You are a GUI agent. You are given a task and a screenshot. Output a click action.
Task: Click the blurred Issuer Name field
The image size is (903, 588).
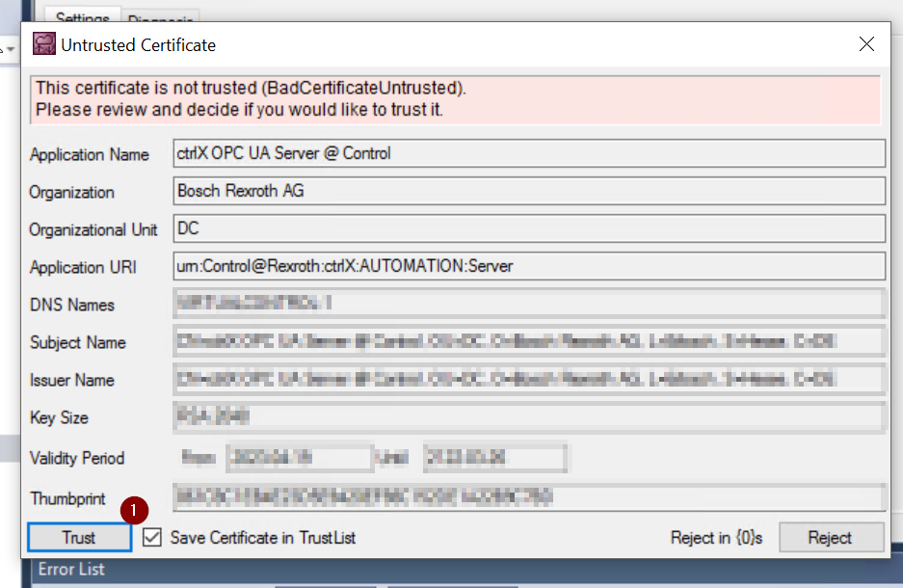(x=529, y=380)
